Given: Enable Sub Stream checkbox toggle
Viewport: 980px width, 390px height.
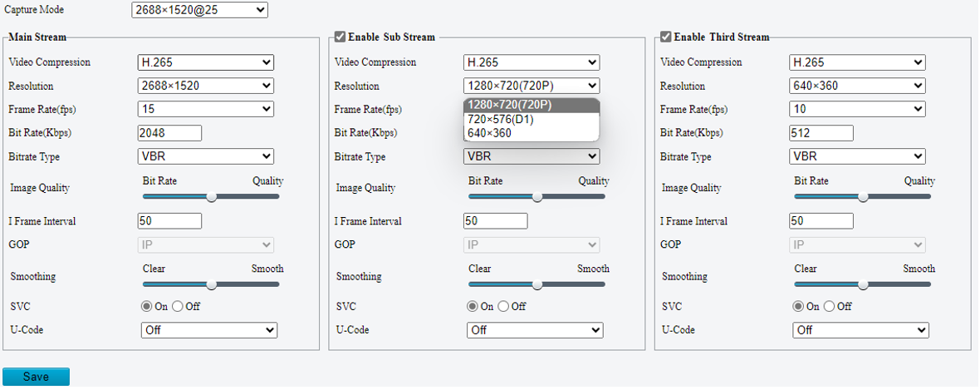Looking at the screenshot, I should tap(341, 37).
